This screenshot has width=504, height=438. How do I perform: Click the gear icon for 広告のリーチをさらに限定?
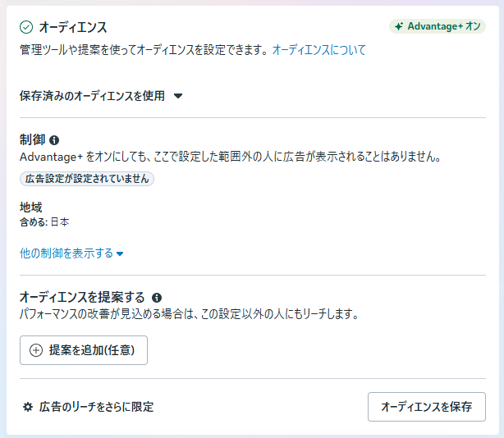[x=28, y=407]
